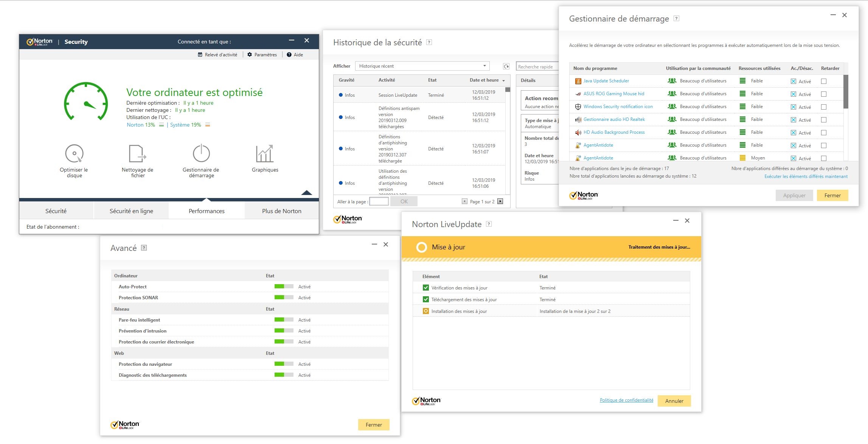868x444 pixels.
Task: Click Norton logo in Security title bar
Action: pos(39,42)
